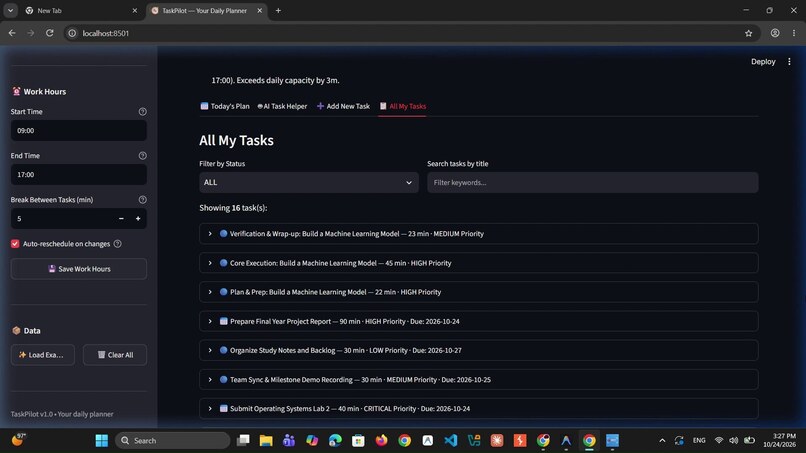
Task: Show help for Start Time
Action: point(142,112)
